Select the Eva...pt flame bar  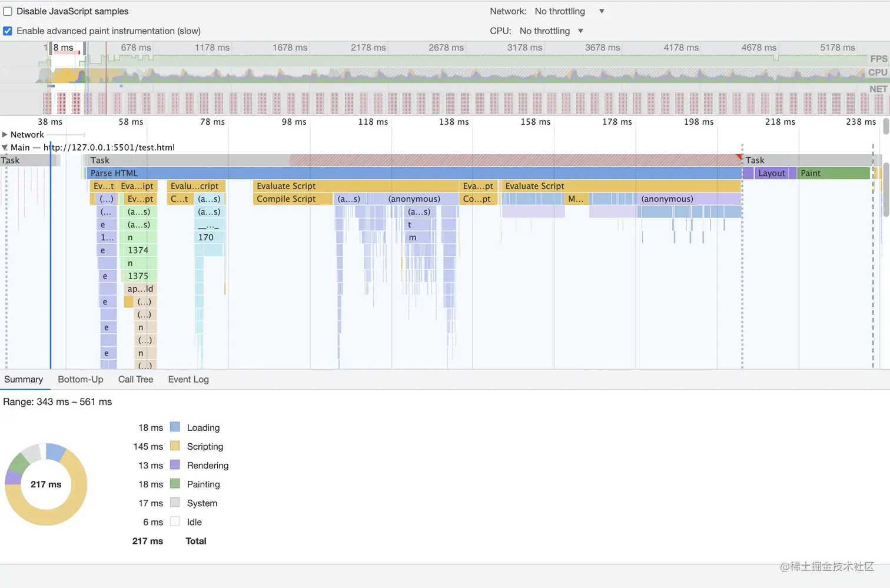tap(478, 186)
